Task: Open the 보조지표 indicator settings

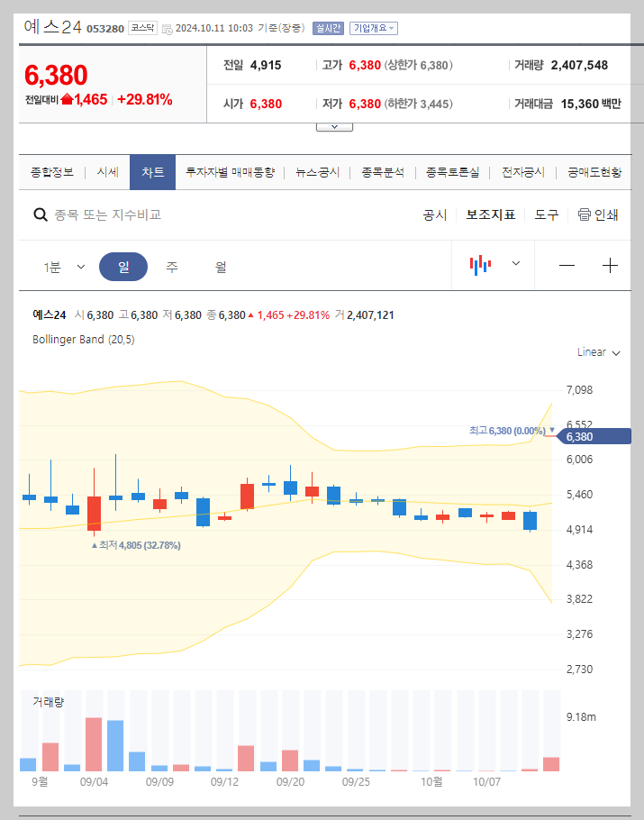Action: coord(490,214)
